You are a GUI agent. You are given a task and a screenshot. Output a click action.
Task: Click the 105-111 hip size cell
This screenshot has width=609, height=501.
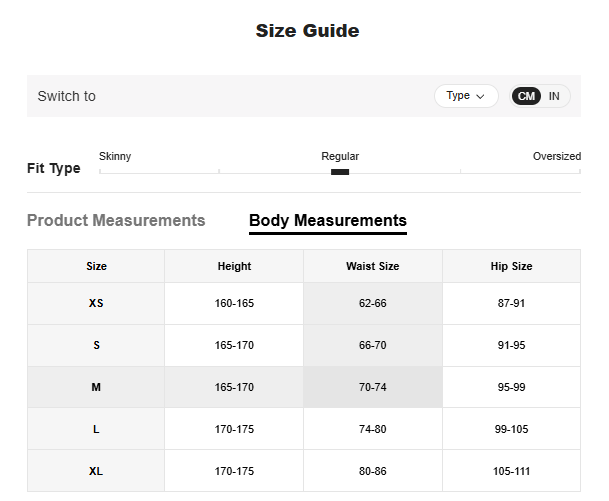tap(511, 470)
